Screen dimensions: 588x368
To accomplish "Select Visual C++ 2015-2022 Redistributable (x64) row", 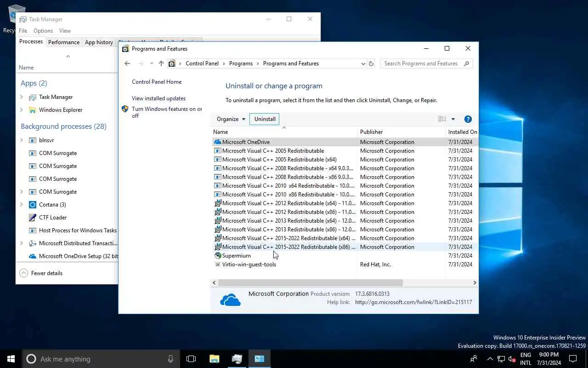I will 345,238.
